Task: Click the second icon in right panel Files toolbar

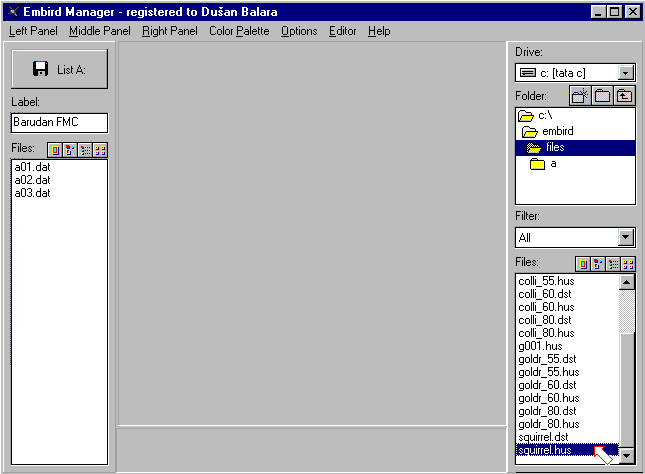Action: 598,264
